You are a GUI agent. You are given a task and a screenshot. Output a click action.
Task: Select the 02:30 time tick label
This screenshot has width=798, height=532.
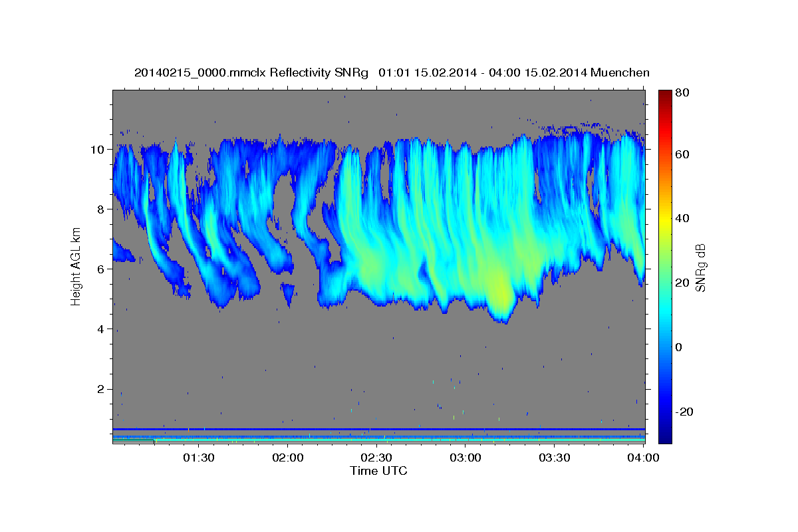coord(376,458)
